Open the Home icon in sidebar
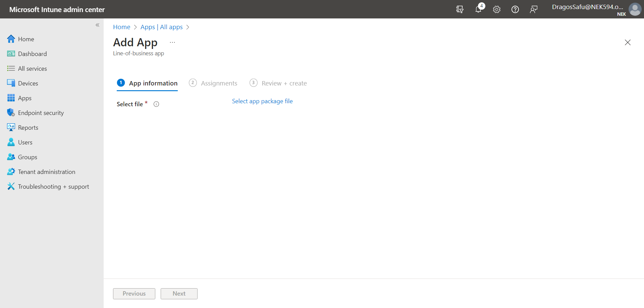The width and height of the screenshot is (644, 308). tap(11, 39)
